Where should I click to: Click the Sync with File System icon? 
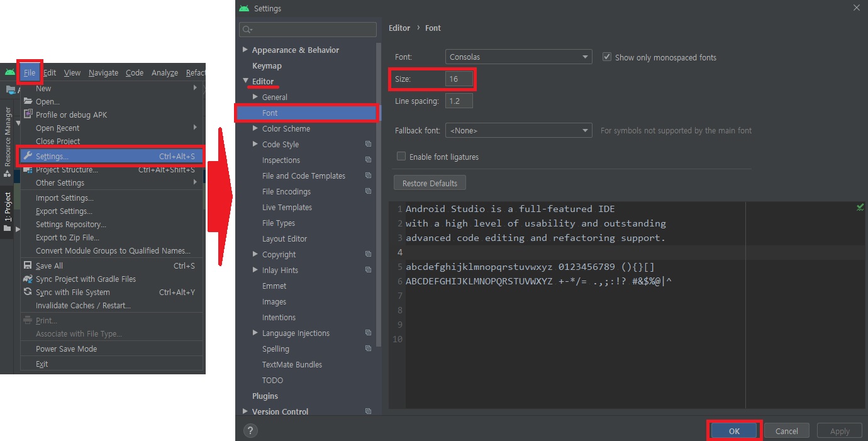28,292
